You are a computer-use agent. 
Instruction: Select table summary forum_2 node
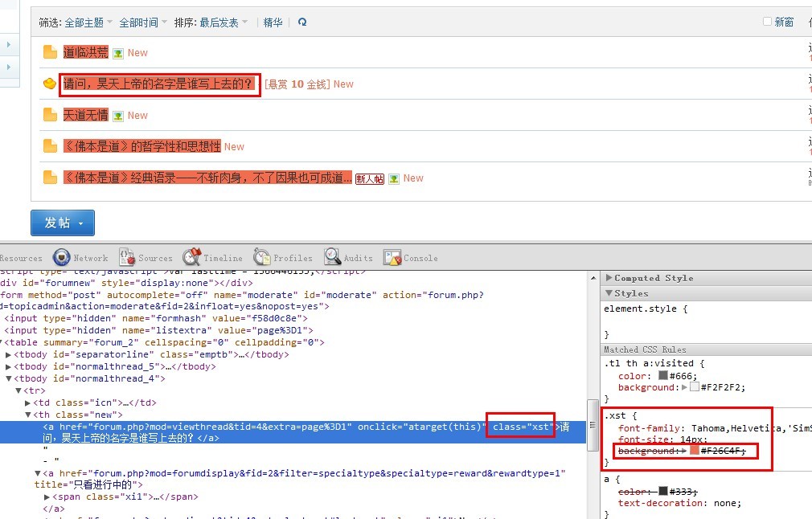pos(164,342)
